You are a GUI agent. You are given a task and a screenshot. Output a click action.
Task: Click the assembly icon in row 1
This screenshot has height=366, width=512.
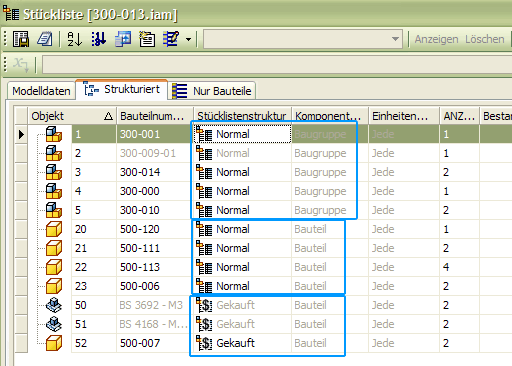54,134
